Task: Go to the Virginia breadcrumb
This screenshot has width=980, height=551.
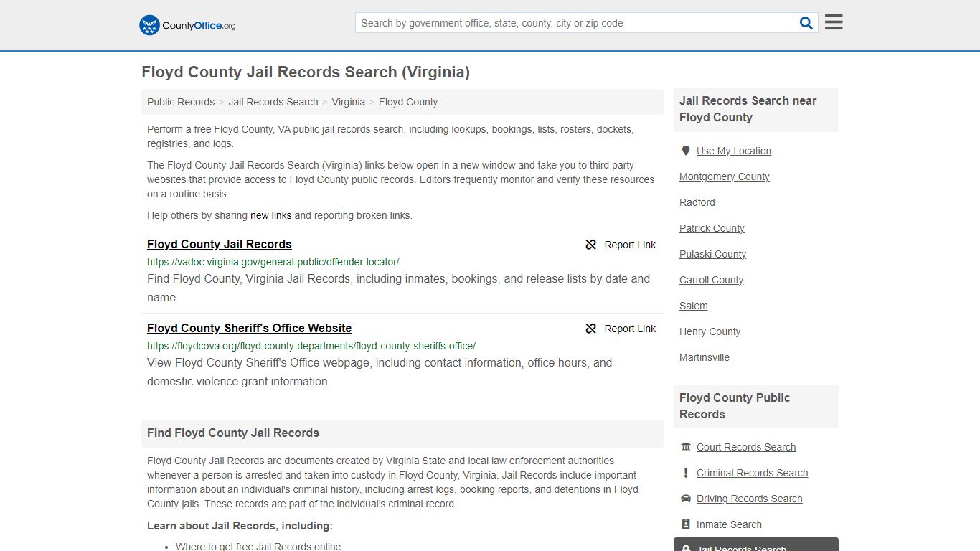Action: coord(349,102)
